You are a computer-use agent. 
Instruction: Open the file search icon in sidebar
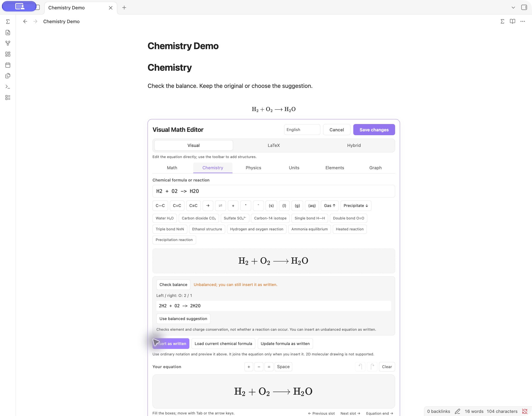pos(8,32)
